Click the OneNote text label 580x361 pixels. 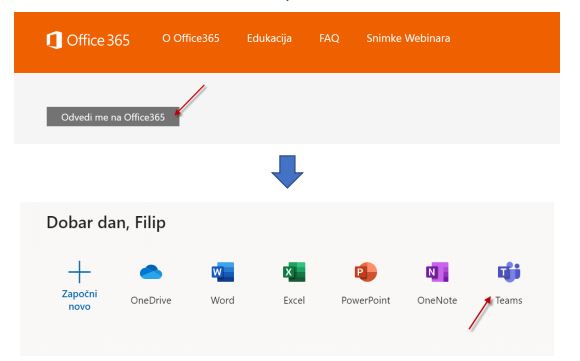[x=437, y=300]
